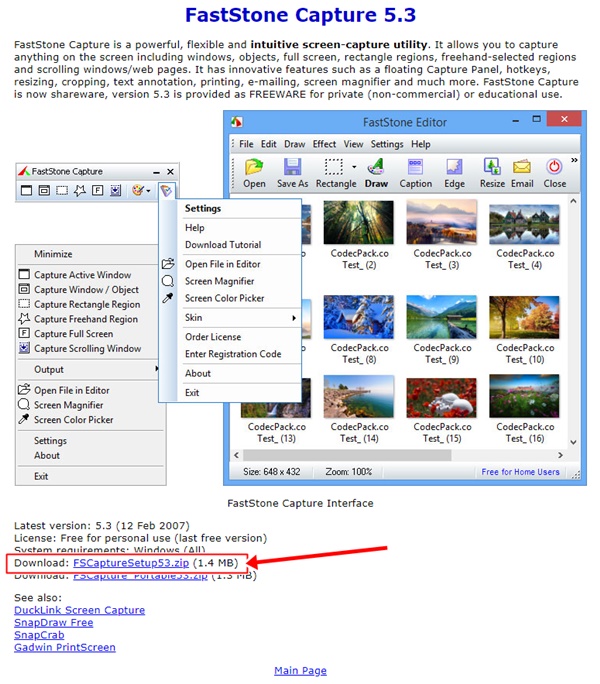Image resolution: width=600 pixels, height=684 pixels.
Task: Expand hidden toolbar items via the chevron overflow
Action: coord(574,160)
